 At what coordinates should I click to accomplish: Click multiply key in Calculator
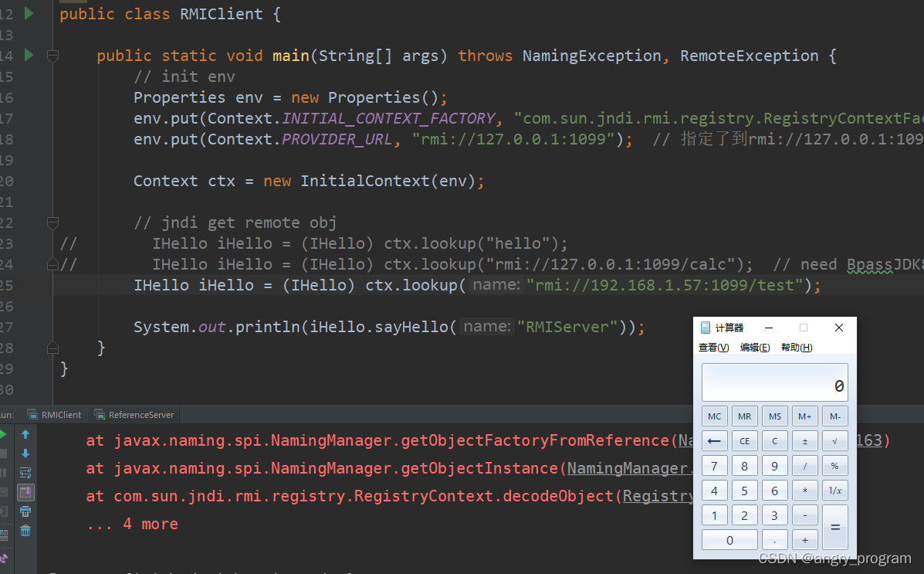805,491
